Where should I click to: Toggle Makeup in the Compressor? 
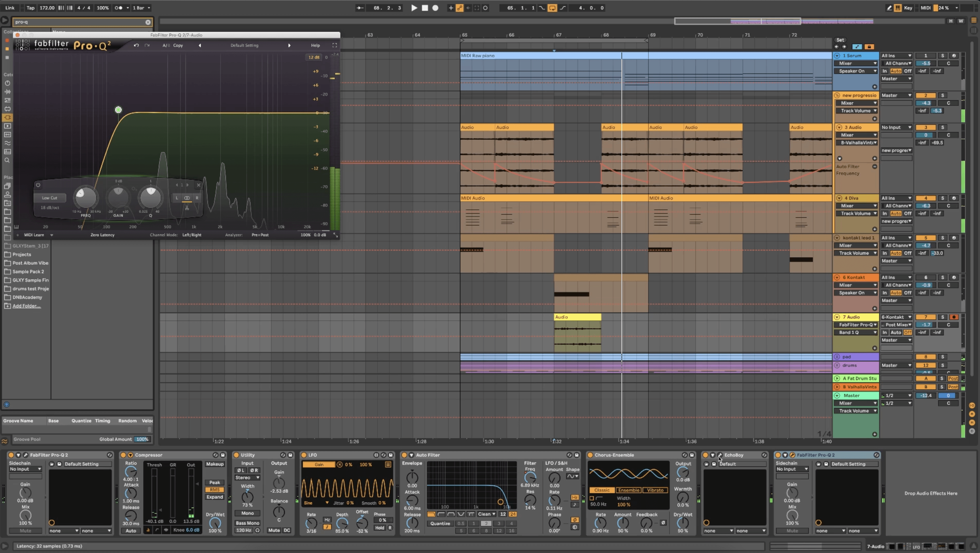[215, 464]
